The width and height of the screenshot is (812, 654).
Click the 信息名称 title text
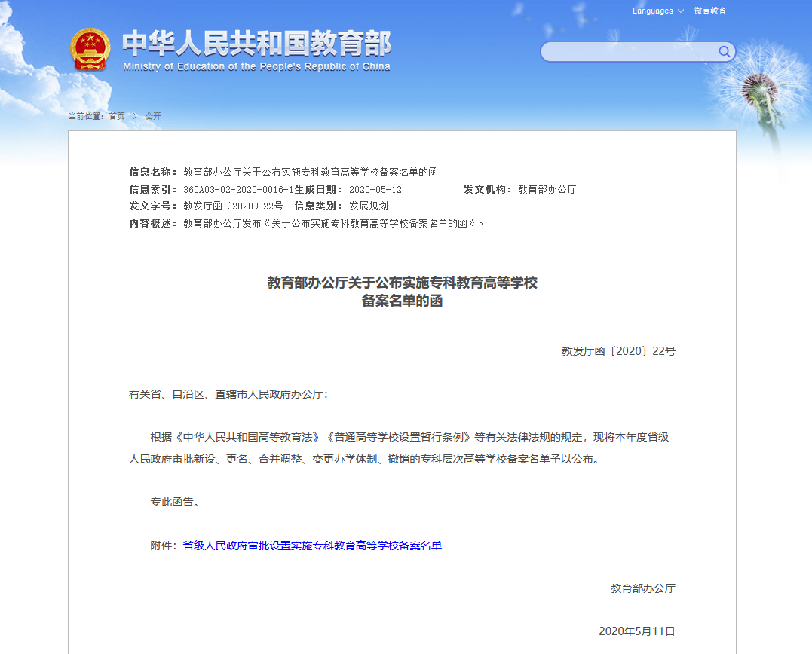pyautogui.click(x=311, y=172)
